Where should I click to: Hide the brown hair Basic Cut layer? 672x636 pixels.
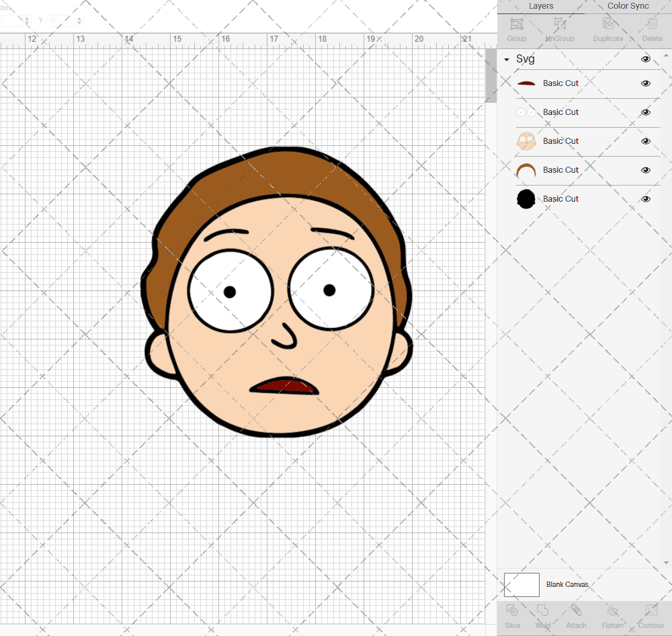pos(645,170)
